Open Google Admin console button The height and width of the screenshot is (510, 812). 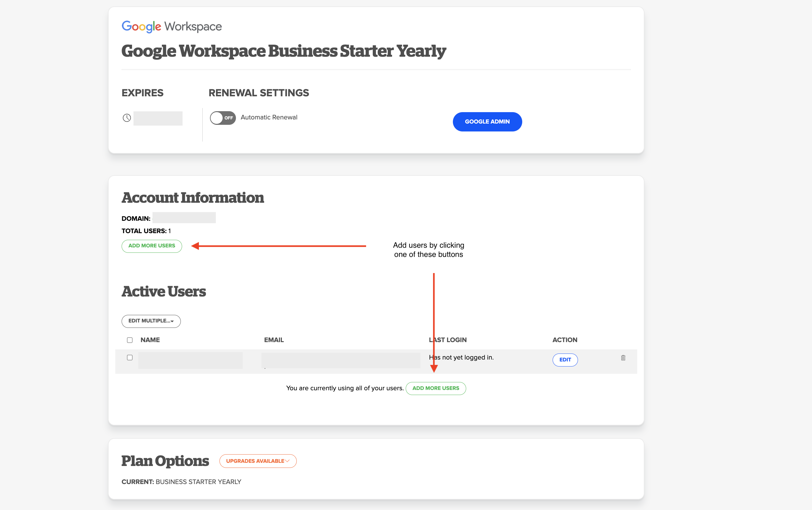tap(487, 121)
